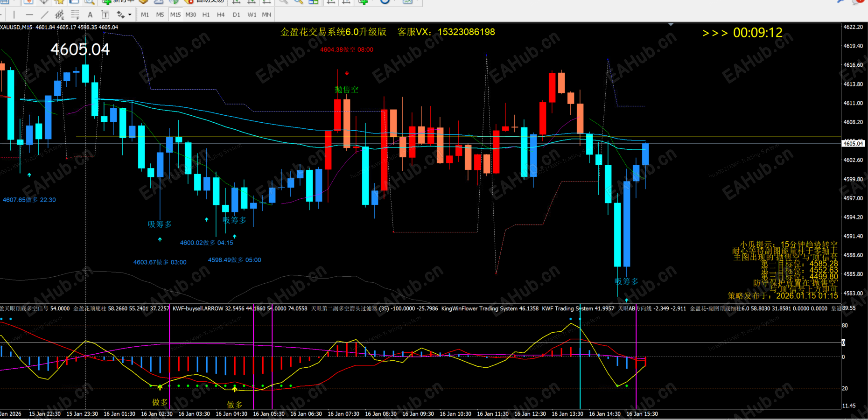
Task: Select the equidistant channel tool
Action: [59, 14]
